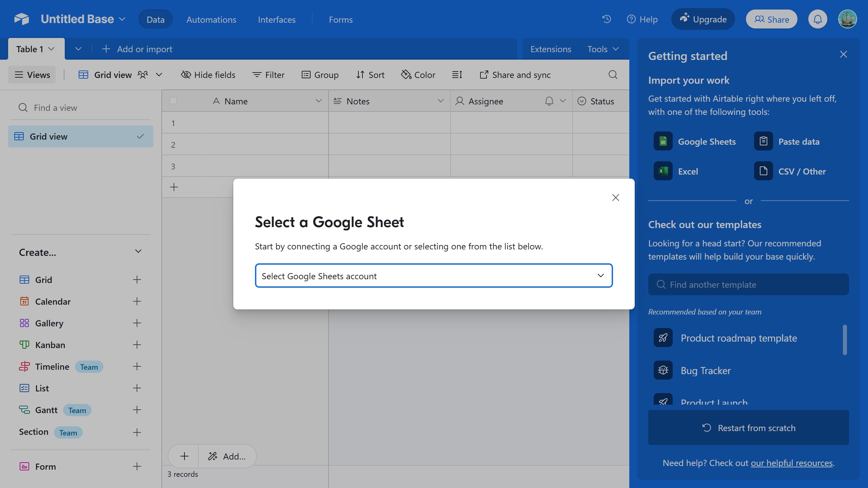Screen dimensions: 868x488
Task: Open the Grid view options chevron
Action: point(159,75)
